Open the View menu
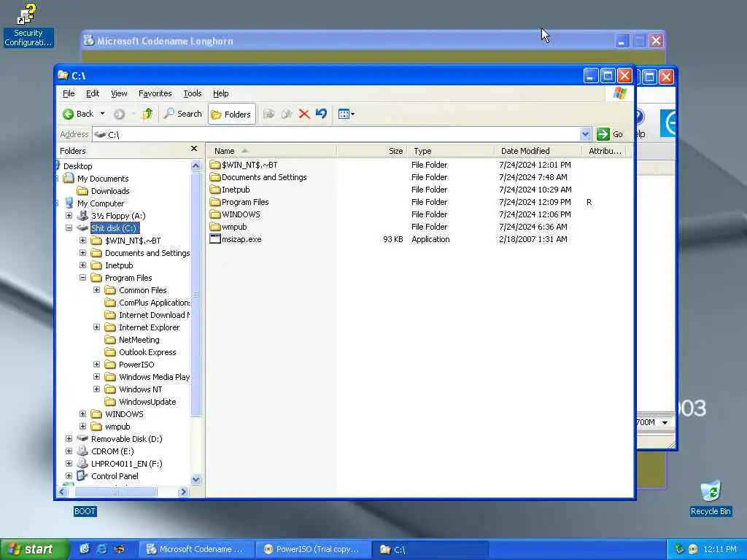Image resolution: width=747 pixels, height=560 pixels. point(119,93)
